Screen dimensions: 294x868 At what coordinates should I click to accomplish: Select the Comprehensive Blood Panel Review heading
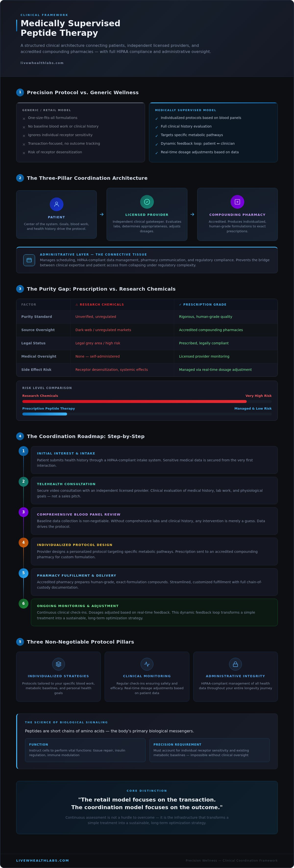tap(79, 515)
